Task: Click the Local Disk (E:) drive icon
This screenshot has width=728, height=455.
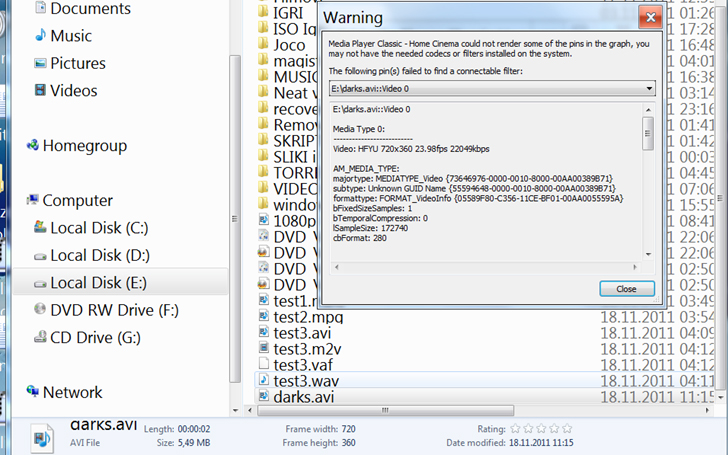Action: click(40, 283)
